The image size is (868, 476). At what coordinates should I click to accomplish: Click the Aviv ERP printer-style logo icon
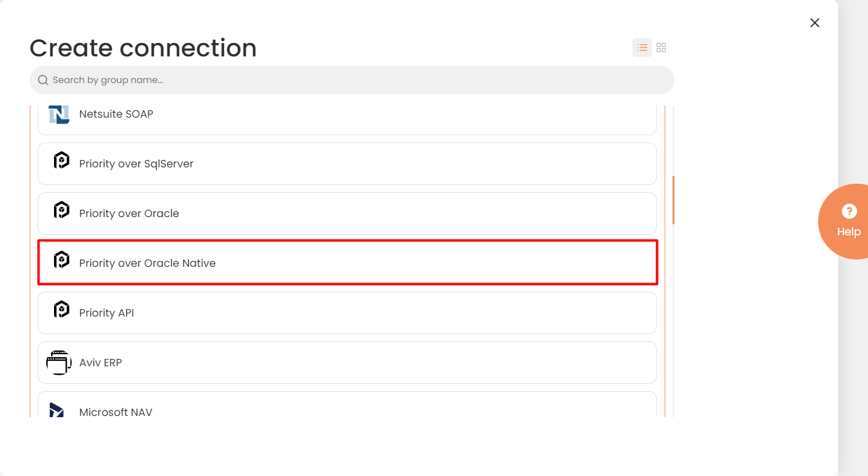tap(59, 362)
